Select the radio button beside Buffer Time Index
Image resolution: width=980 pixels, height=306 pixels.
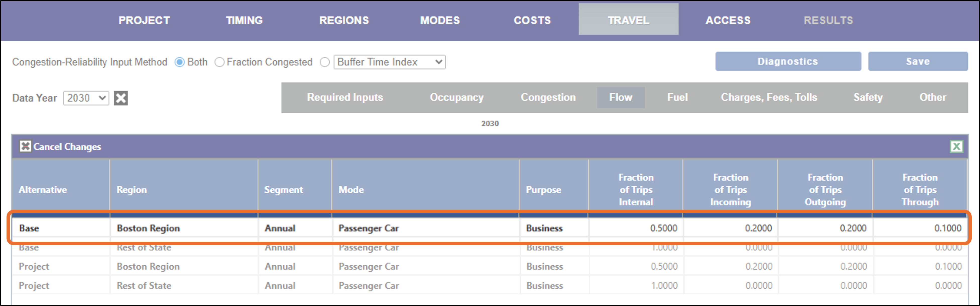click(x=325, y=62)
